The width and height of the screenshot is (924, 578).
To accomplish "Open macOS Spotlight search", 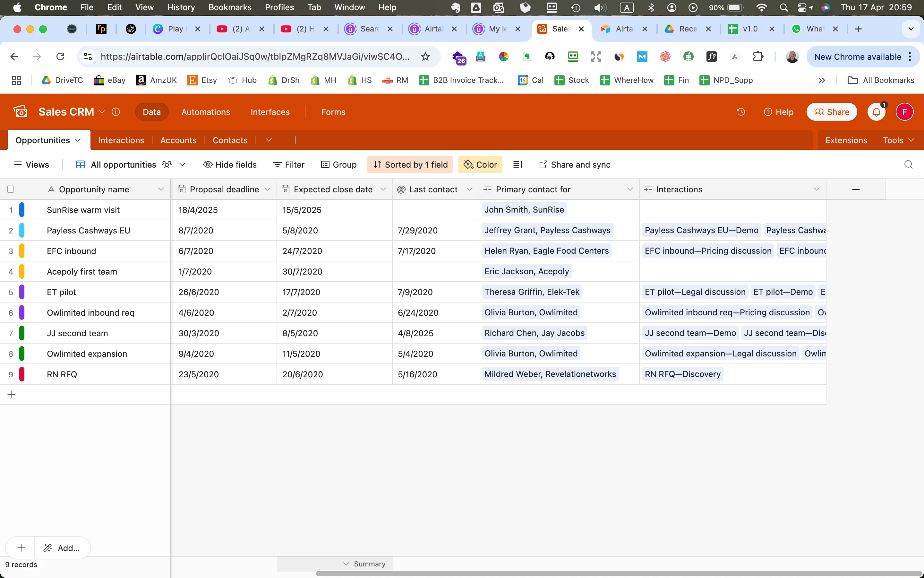I will point(783,8).
